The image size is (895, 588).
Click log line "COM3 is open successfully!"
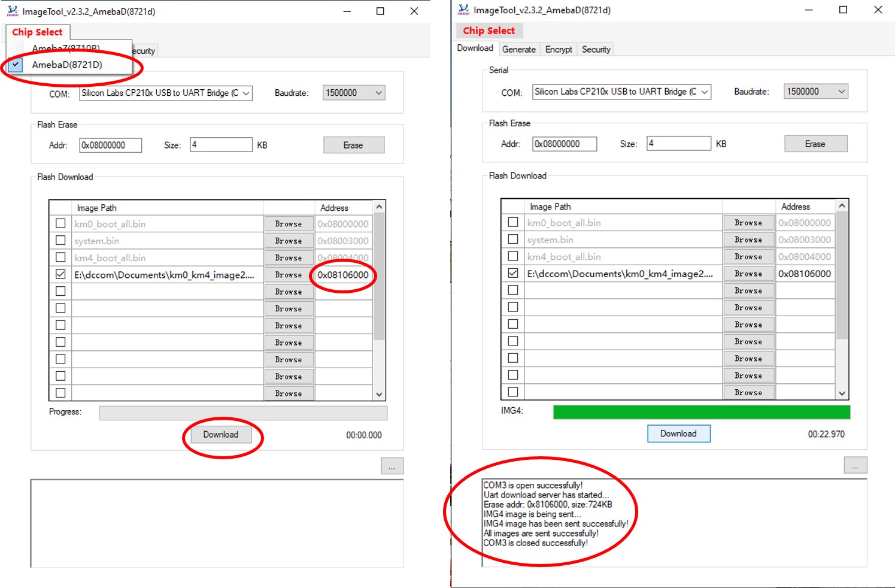click(533, 486)
